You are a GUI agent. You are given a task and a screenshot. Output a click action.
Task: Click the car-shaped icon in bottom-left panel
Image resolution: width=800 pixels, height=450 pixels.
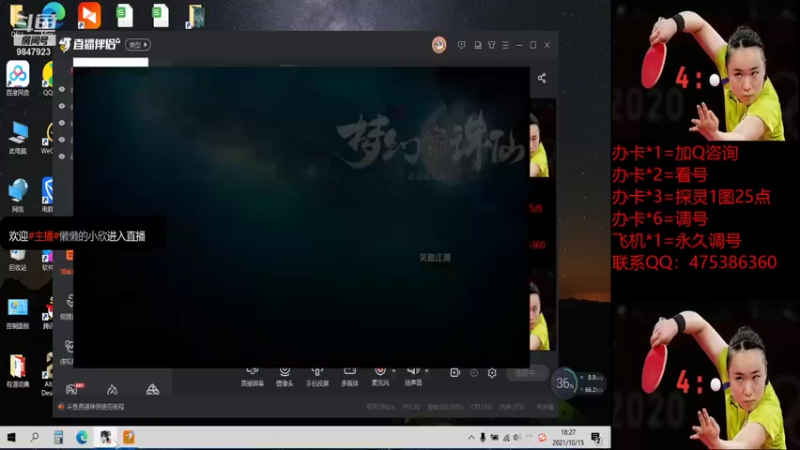point(153,390)
